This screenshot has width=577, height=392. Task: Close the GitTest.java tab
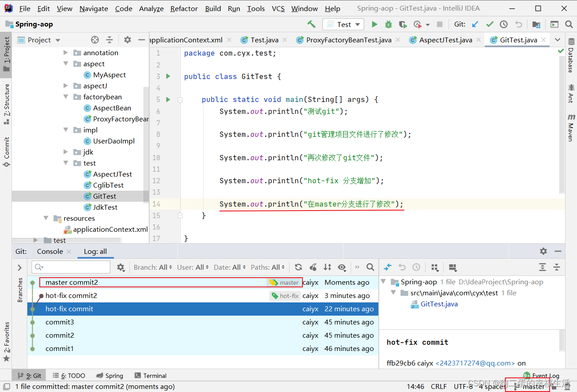point(543,40)
